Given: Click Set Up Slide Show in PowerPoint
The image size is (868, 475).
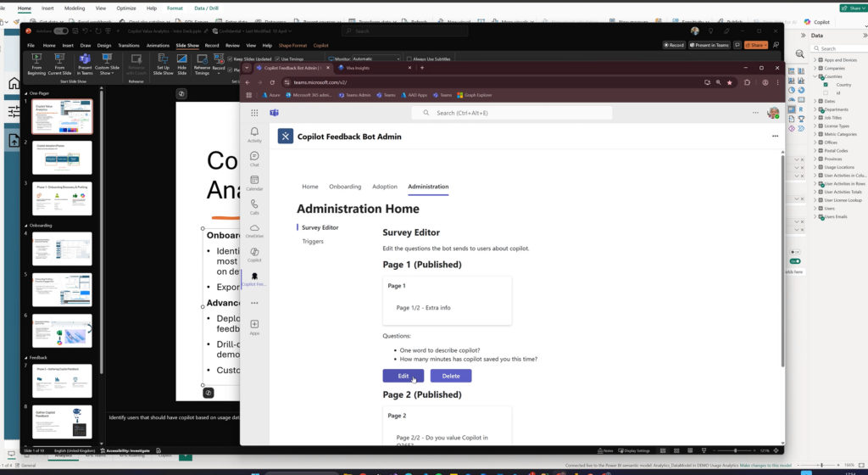Looking at the screenshot, I should tap(163, 64).
